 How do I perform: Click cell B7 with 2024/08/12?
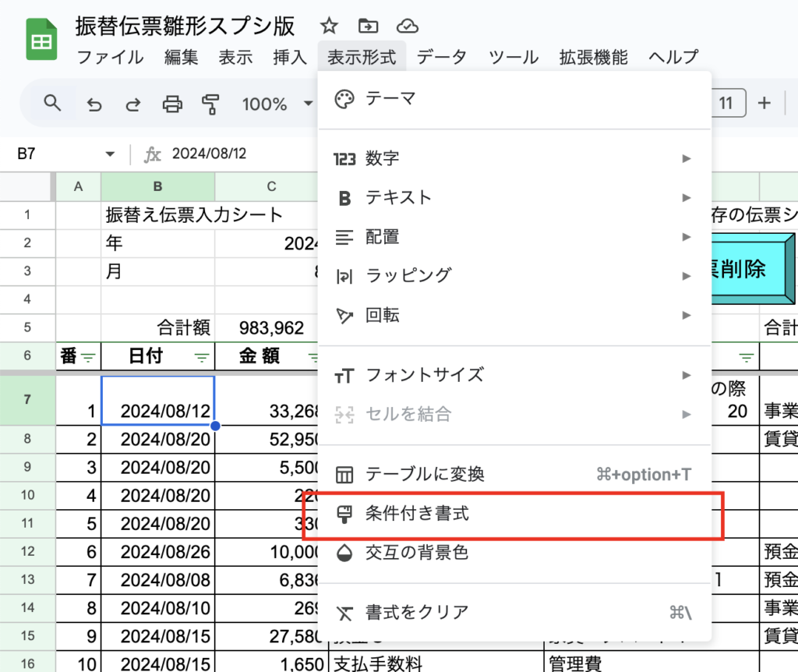tap(157, 400)
